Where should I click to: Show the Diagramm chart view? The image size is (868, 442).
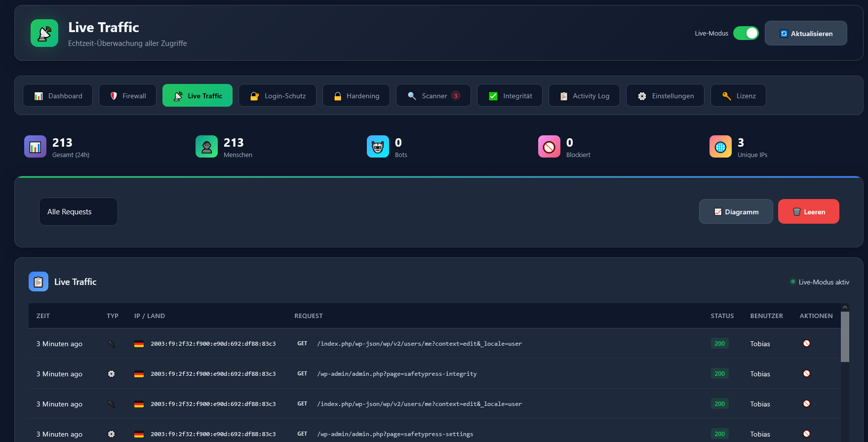[736, 211]
